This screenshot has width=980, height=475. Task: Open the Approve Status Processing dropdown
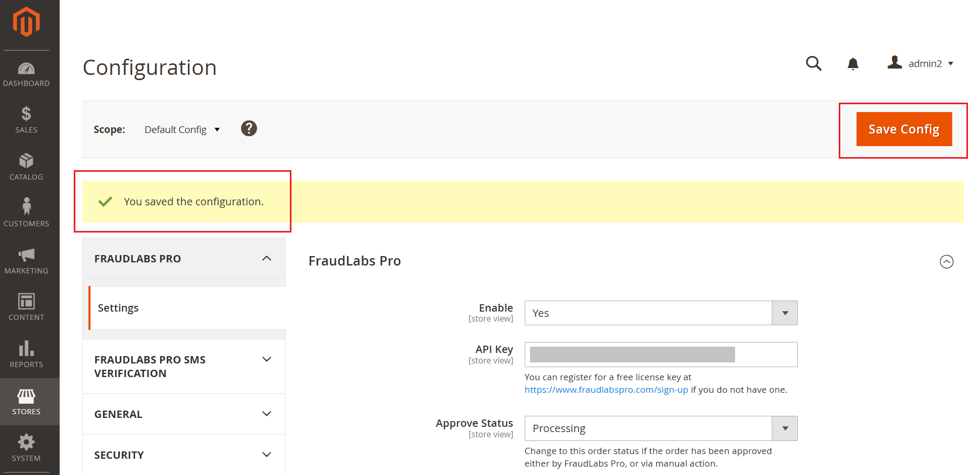[x=661, y=428]
